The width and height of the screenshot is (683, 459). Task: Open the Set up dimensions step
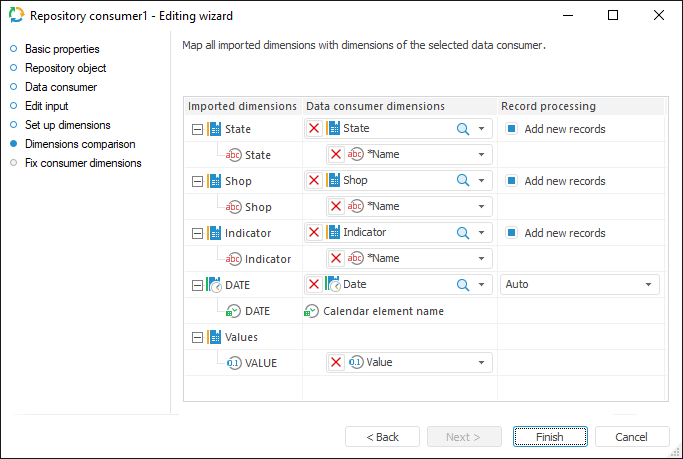(x=67, y=125)
